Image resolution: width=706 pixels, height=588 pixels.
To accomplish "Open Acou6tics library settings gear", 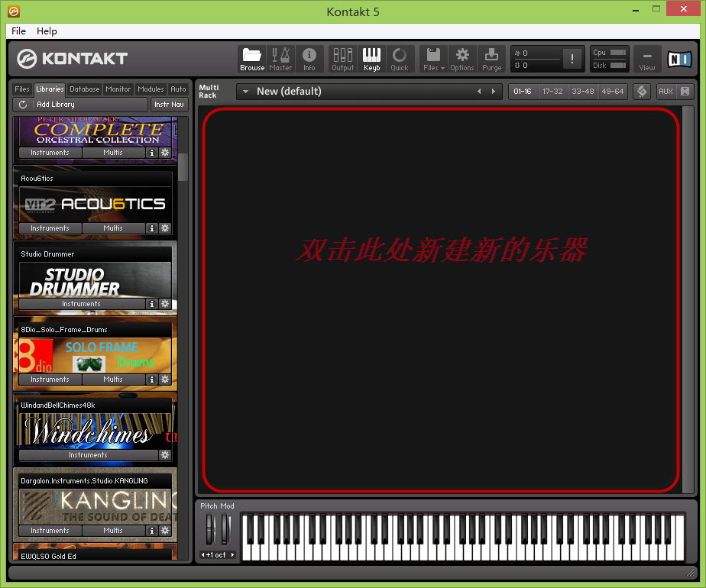I will (x=165, y=228).
